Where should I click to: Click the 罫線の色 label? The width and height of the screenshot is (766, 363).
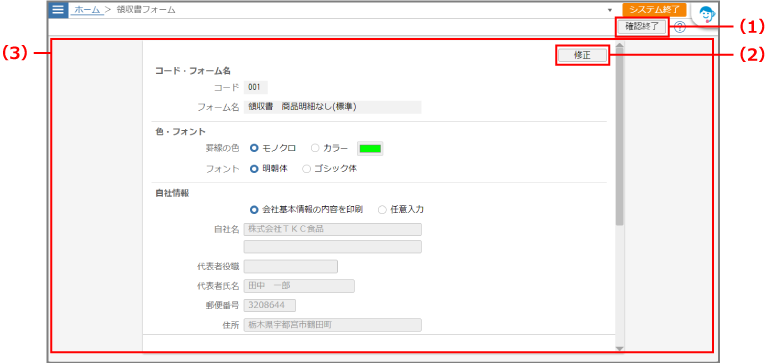[x=223, y=149]
